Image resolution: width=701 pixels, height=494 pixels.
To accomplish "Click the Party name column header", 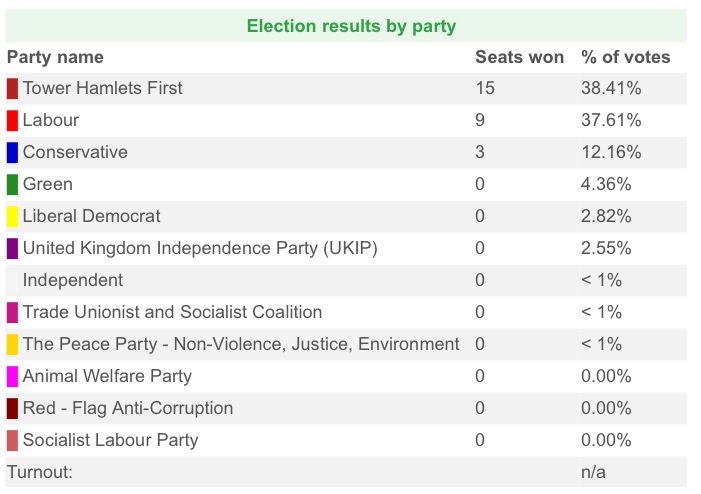I will click(x=55, y=57).
